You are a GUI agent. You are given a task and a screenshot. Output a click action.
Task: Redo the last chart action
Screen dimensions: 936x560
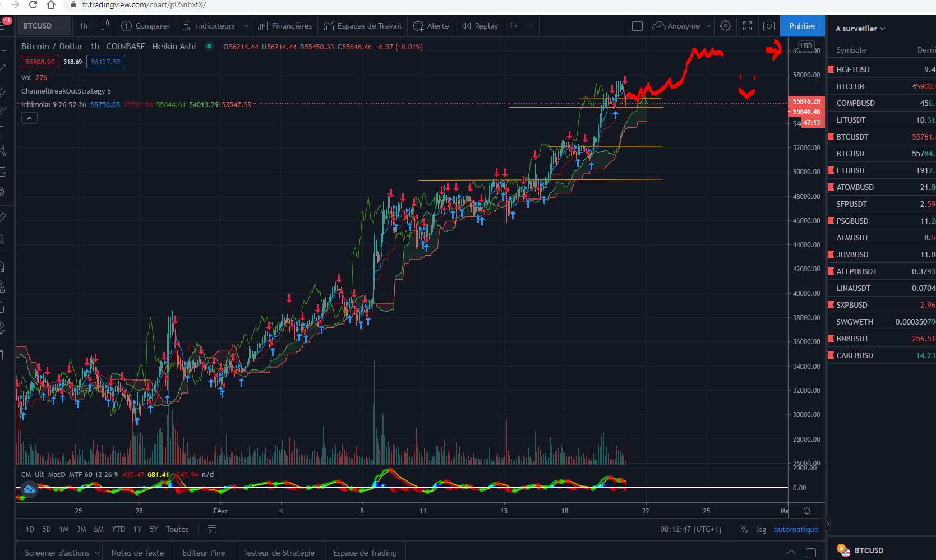(x=529, y=26)
